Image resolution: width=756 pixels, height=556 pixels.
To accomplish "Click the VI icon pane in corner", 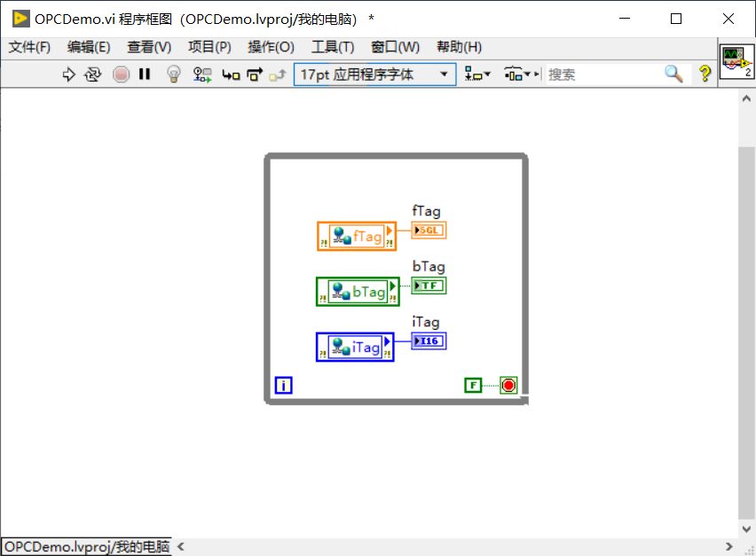I will tap(736, 62).
